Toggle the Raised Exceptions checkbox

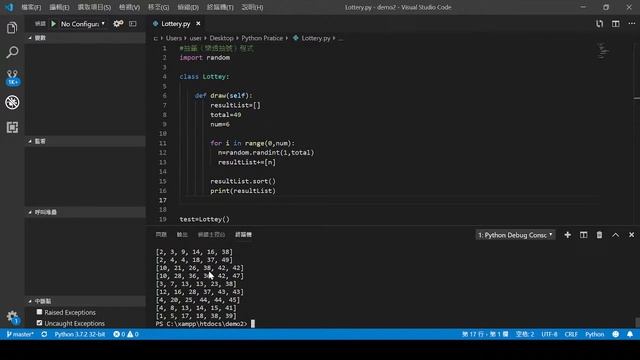[x=39, y=312]
